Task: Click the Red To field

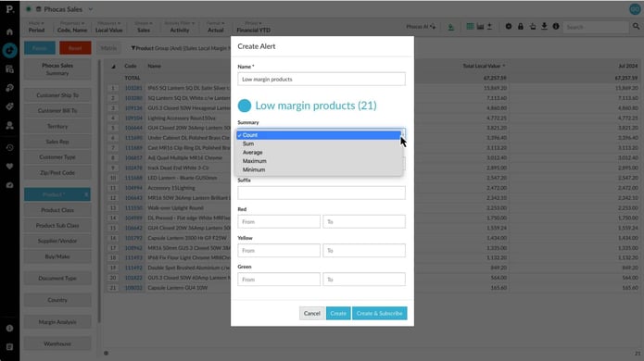Action: coord(364,221)
